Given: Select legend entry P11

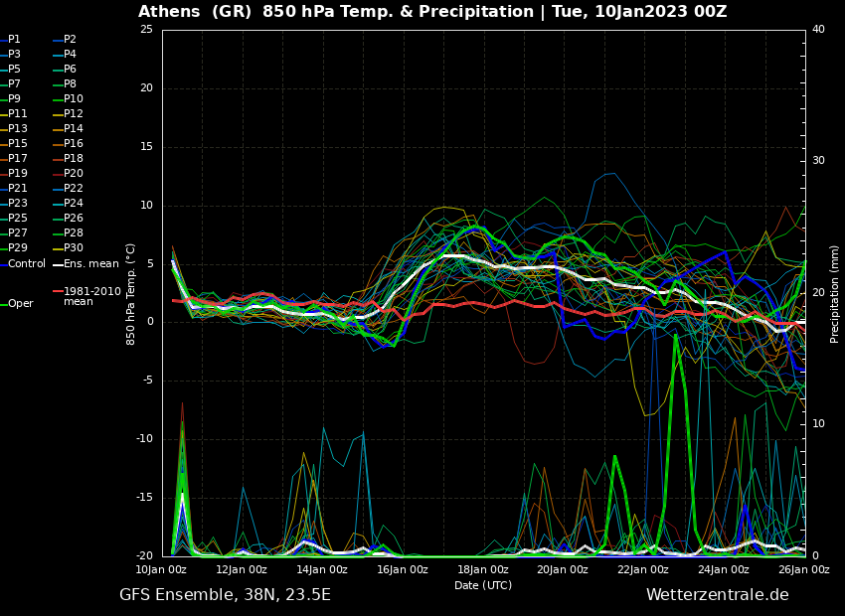Looking at the screenshot, I should (14, 114).
